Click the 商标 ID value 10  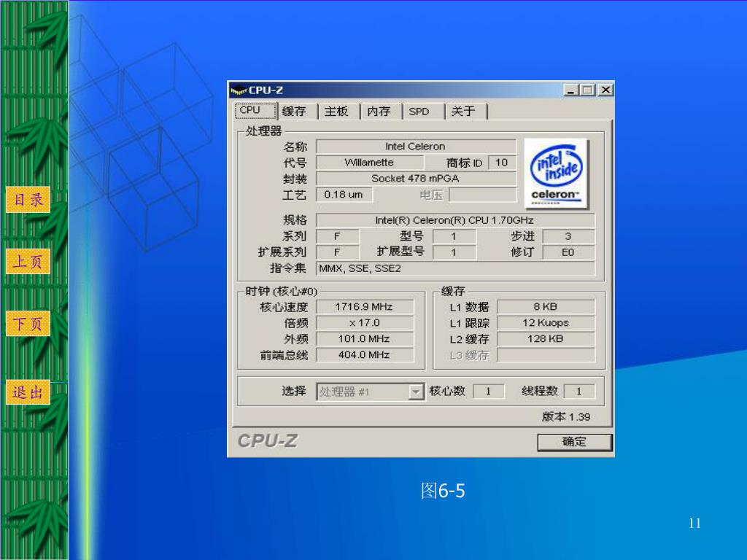[x=502, y=163]
